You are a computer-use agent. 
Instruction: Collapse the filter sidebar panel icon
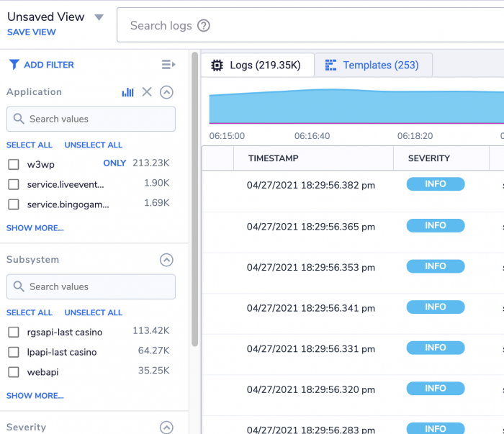pos(168,65)
